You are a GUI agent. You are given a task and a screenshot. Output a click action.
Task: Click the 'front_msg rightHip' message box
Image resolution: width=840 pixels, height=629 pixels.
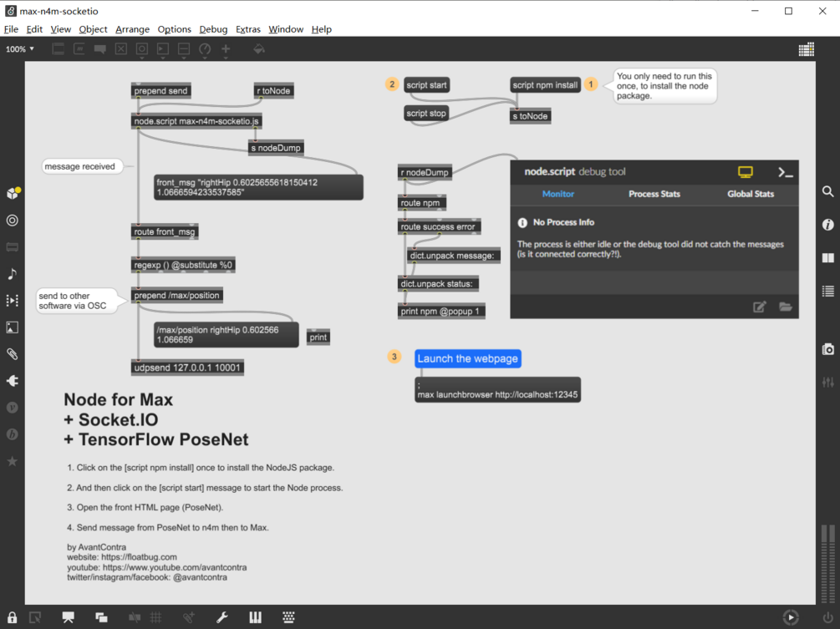[x=258, y=187]
